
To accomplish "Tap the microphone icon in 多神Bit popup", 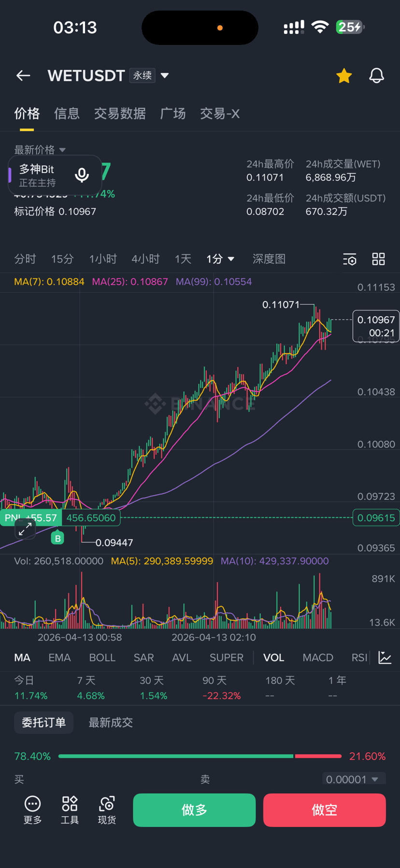I will [82, 175].
